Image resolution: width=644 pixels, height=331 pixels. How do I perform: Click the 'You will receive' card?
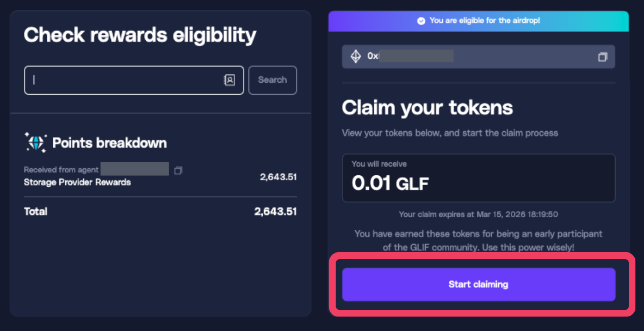pos(479,177)
